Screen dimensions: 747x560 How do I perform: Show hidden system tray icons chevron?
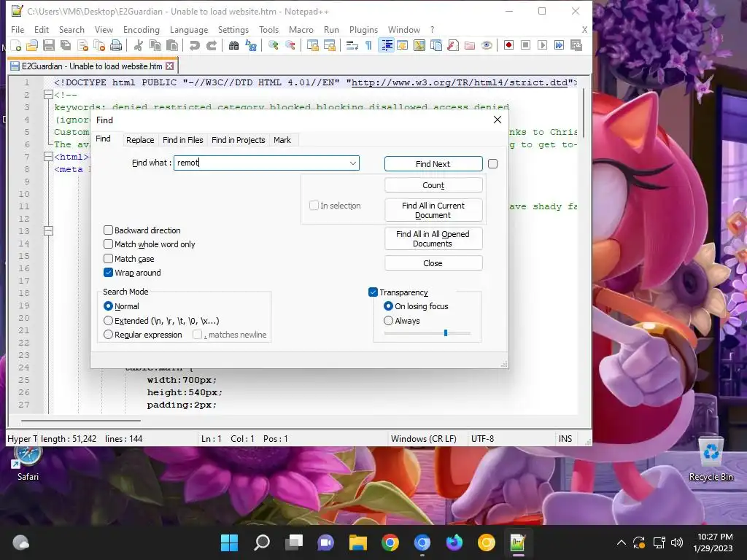622,542
